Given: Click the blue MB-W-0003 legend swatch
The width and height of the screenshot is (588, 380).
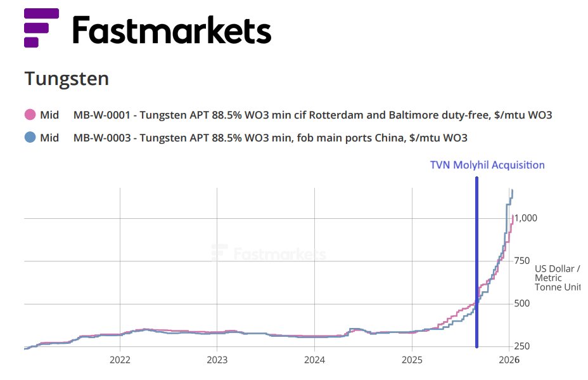Looking at the screenshot, I should 30,138.
